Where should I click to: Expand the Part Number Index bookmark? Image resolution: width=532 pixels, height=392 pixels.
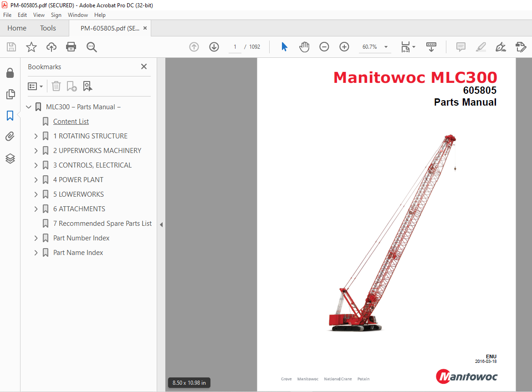click(36, 238)
